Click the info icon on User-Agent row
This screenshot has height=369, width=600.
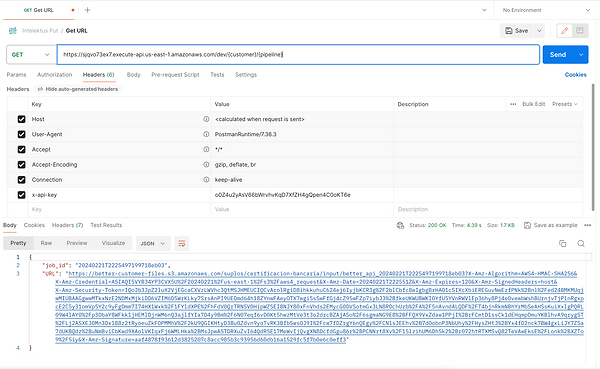coord(206,134)
